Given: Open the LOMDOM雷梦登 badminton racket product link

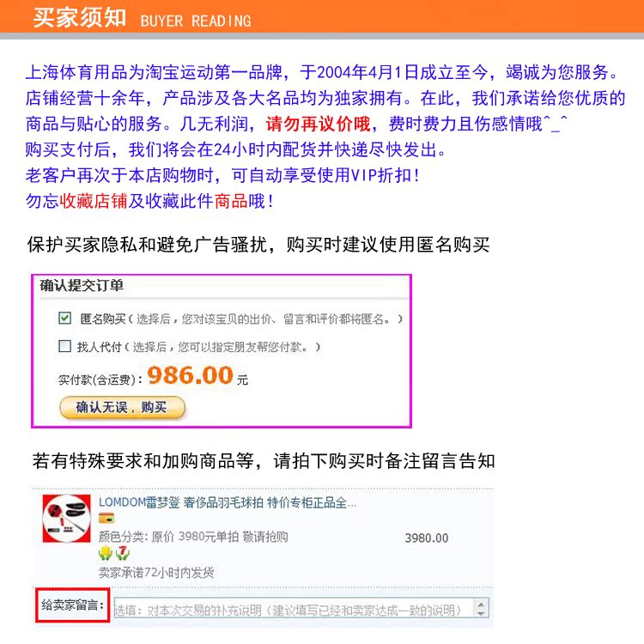Looking at the screenshot, I should [228, 502].
